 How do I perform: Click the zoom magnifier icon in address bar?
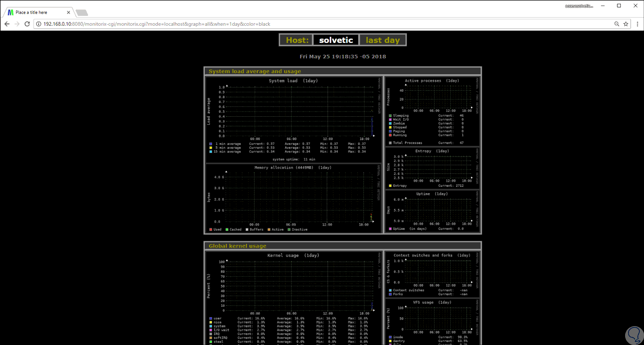coord(617,24)
